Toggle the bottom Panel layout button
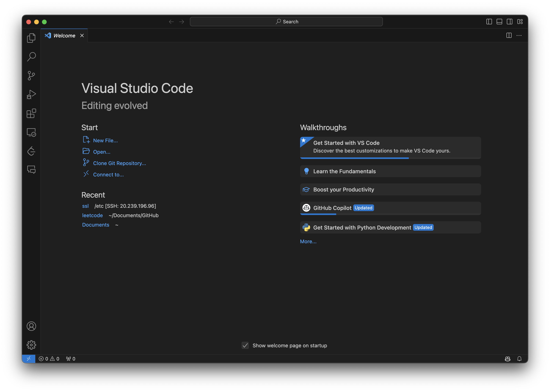 click(499, 22)
